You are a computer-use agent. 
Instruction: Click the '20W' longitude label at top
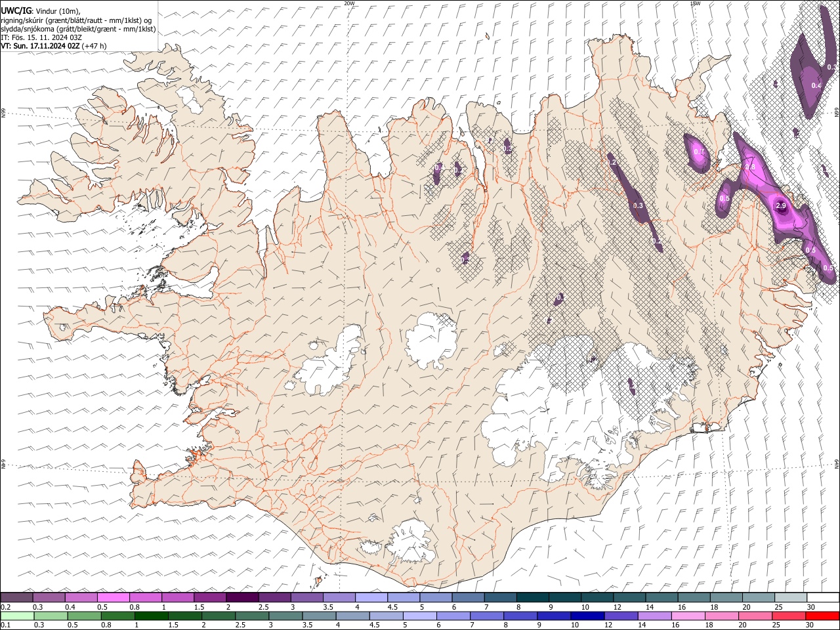[x=349, y=3]
